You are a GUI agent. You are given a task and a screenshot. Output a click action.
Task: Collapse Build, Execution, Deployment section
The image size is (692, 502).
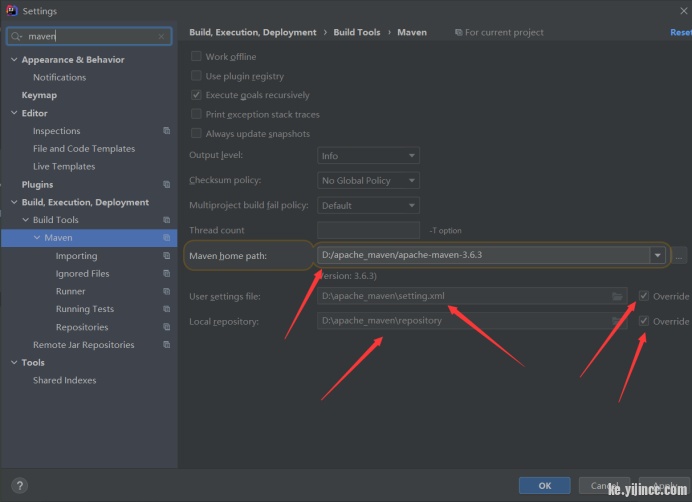coord(14,202)
